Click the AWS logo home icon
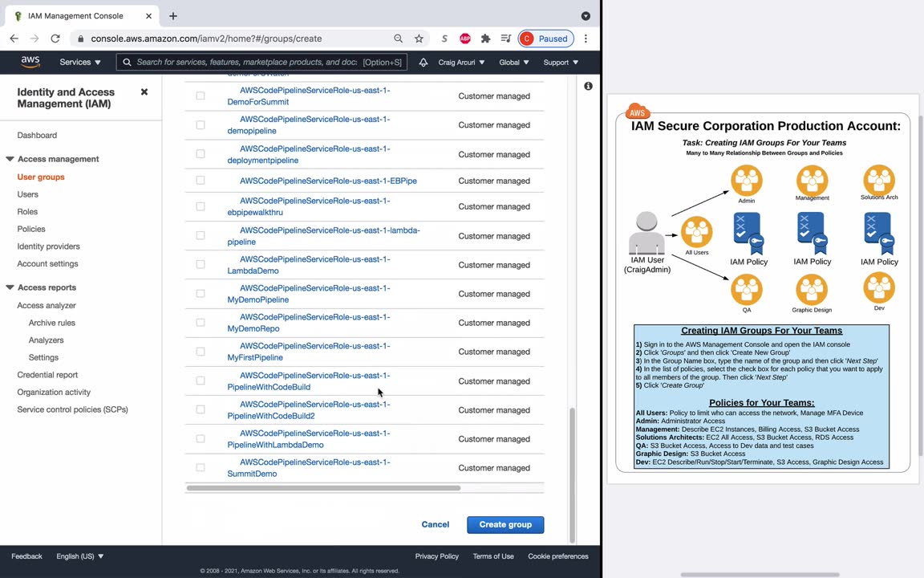 (30, 62)
